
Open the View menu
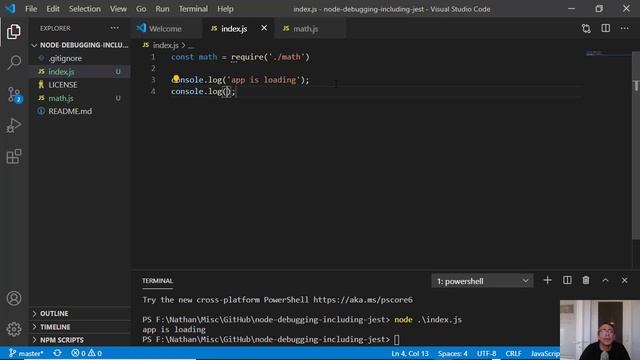(x=118, y=9)
